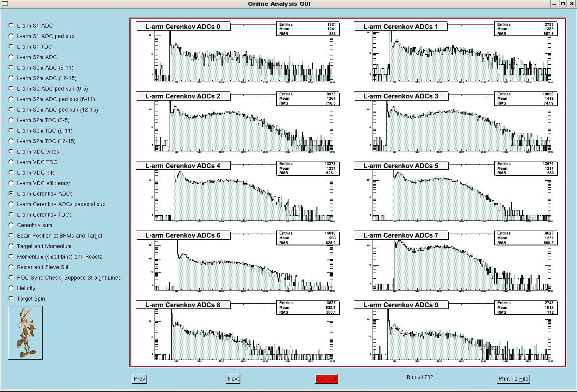Choose the Helicity radio button
577x392 pixels.
point(11,288)
